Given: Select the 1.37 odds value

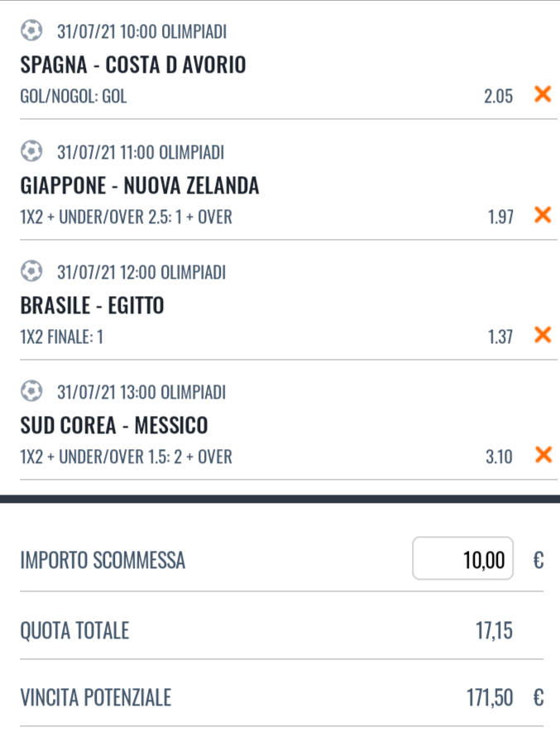Looking at the screenshot, I should coord(500,337).
